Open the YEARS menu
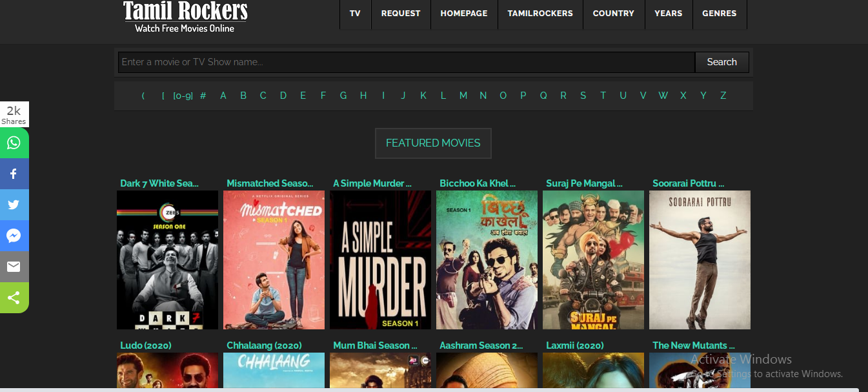Image resolution: width=868 pixels, height=392 pixels. point(669,13)
